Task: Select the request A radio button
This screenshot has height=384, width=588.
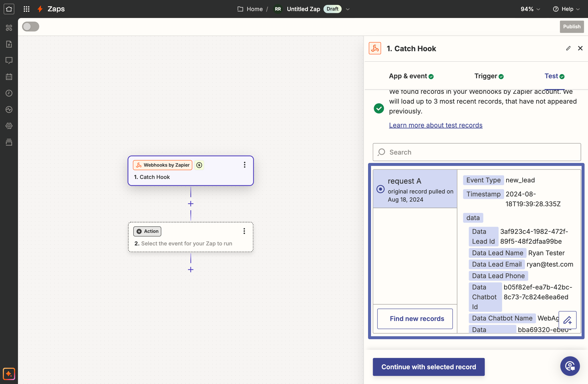Action: [x=380, y=189]
